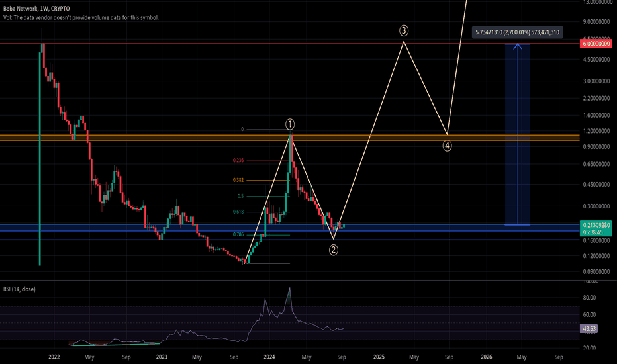617x364 pixels.
Task: Click the Boba Network, 1W, CRYPTO title
Action: (x=36, y=9)
